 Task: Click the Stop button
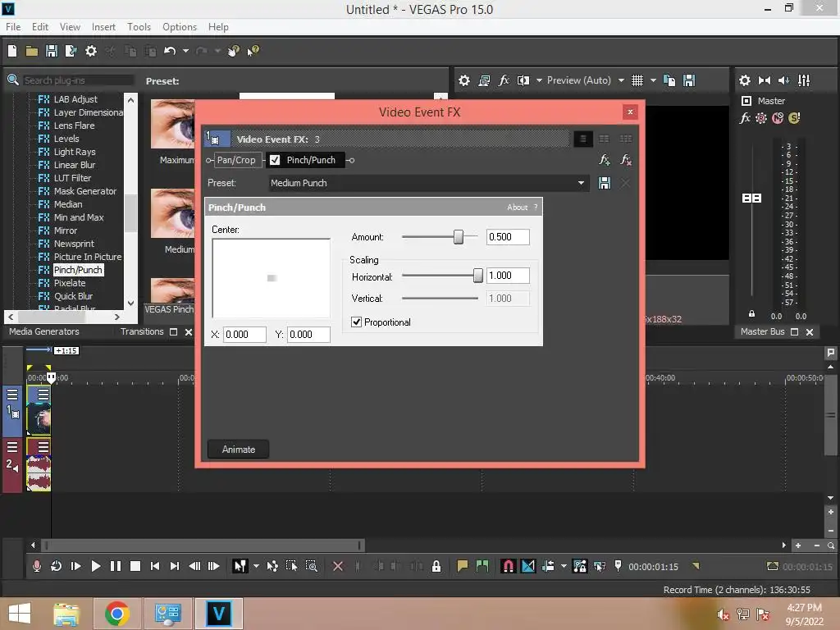pyautogui.click(x=135, y=566)
